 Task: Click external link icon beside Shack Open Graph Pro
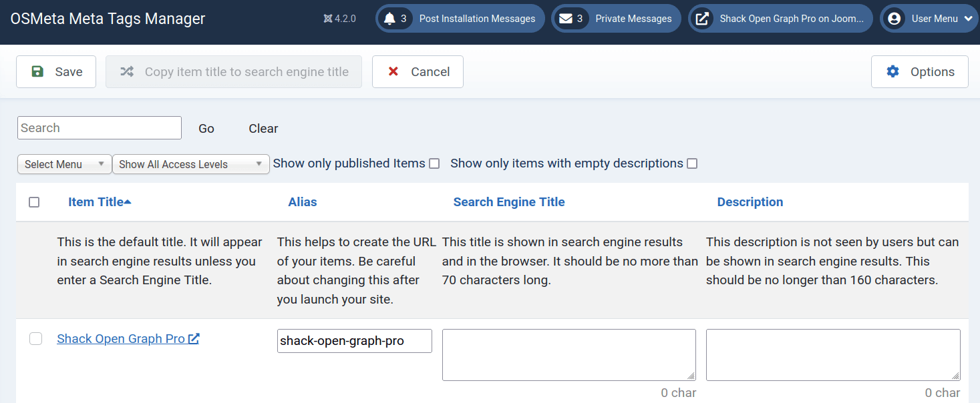[x=194, y=338]
